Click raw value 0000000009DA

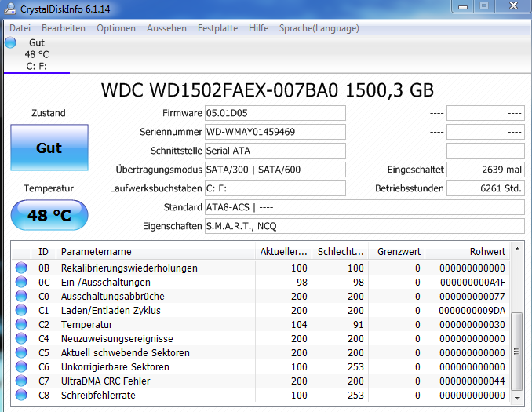[x=472, y=311]
